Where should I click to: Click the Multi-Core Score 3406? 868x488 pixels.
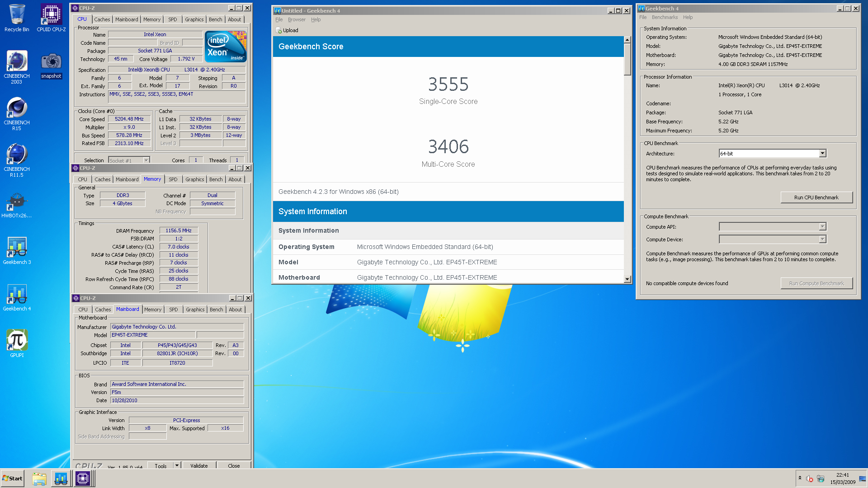[x=448, y=147]
